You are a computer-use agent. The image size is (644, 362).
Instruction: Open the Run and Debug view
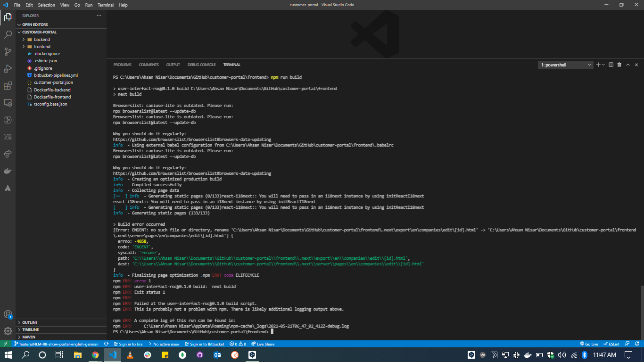(8, 69)
